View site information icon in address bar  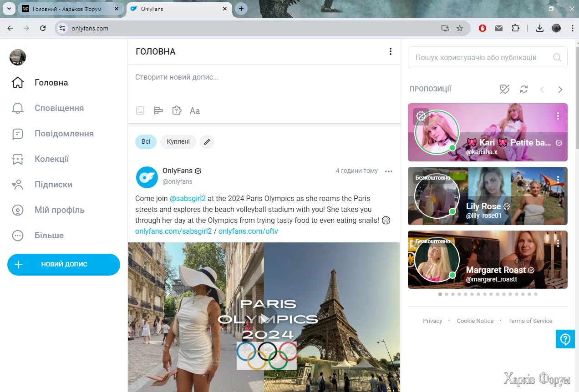click(x=63, y=28)
